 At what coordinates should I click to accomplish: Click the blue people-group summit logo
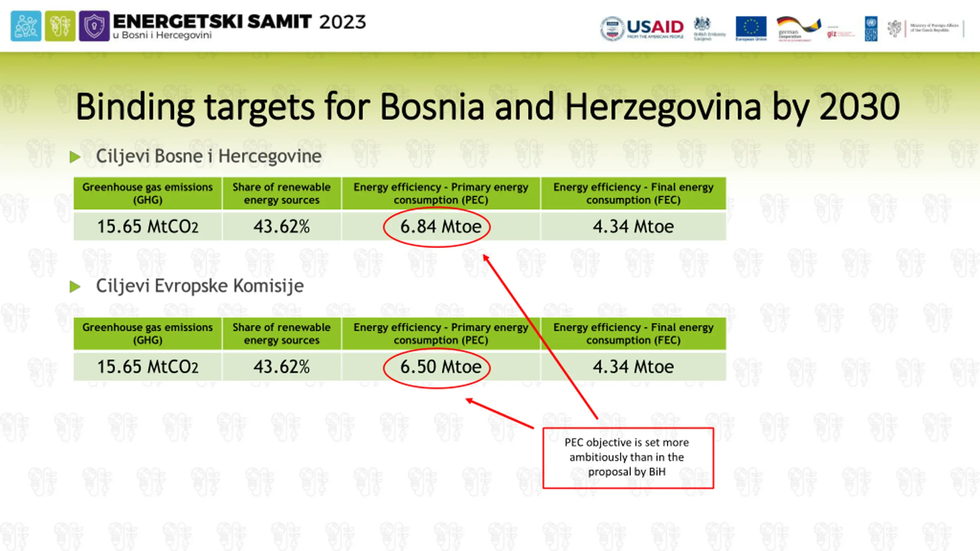point(26,26)
